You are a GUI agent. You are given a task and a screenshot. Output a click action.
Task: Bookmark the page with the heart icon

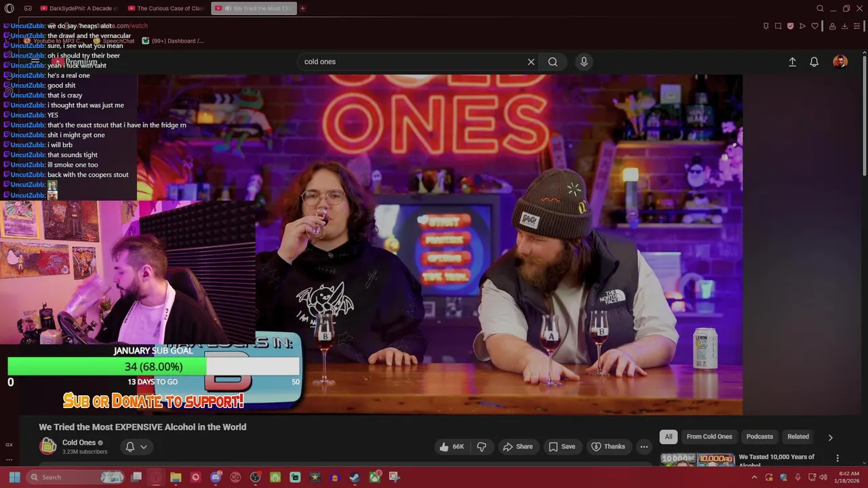tap(814, 26)
